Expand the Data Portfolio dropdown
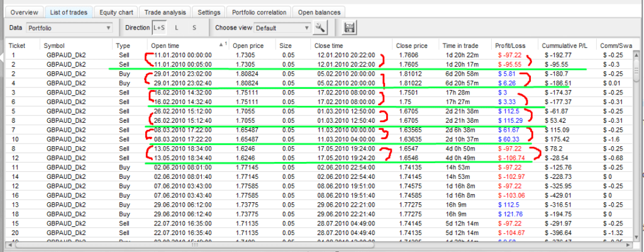This screenshot has width=644, height=252. pyautogui.click(x=69, y=28)
